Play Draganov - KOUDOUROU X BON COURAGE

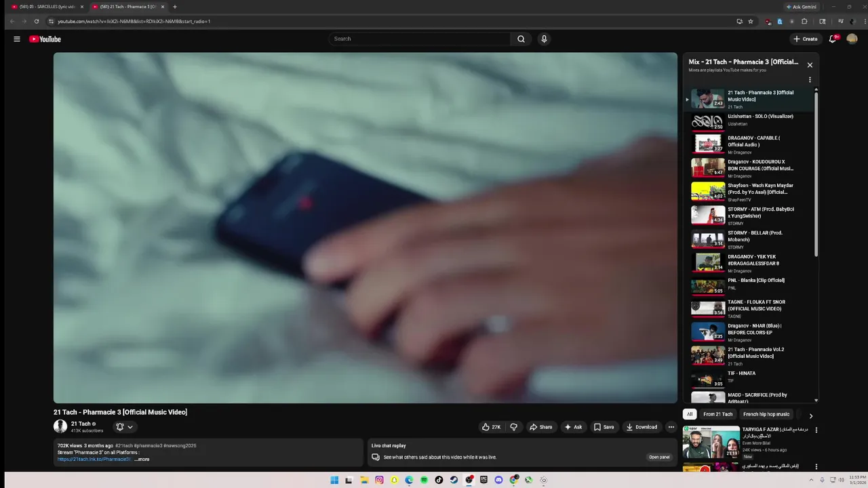click(x=749, y=168)
